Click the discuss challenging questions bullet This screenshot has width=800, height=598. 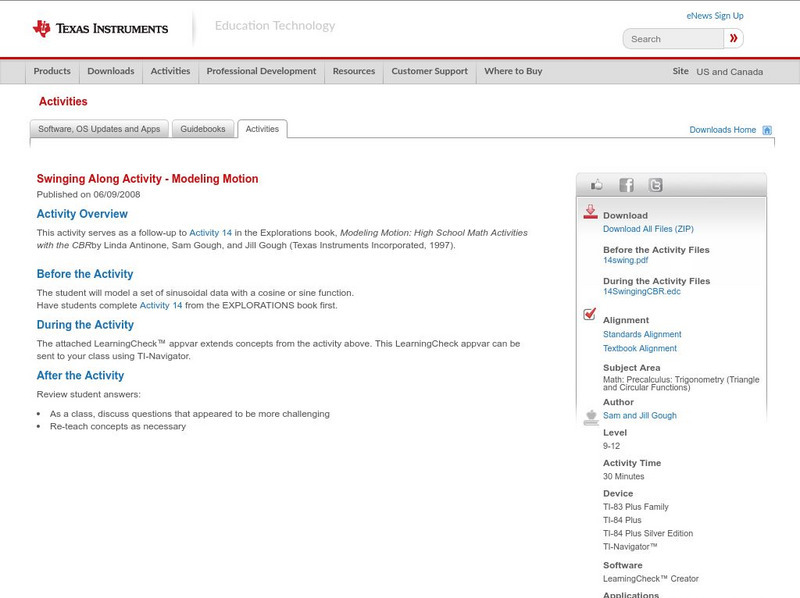[190, 414]
